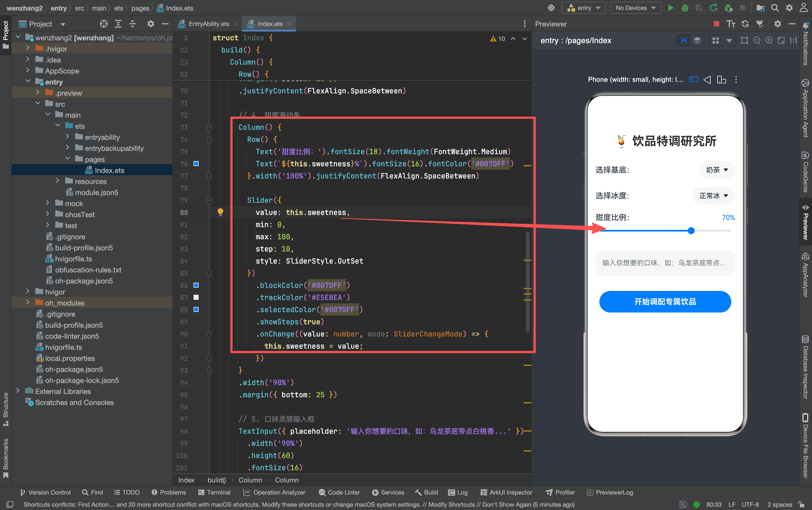Viewport: 812px width, 510px height.
Task: Select opened file locate icon in Project panel
Action: pyautogui.click(x=104, y=24)
